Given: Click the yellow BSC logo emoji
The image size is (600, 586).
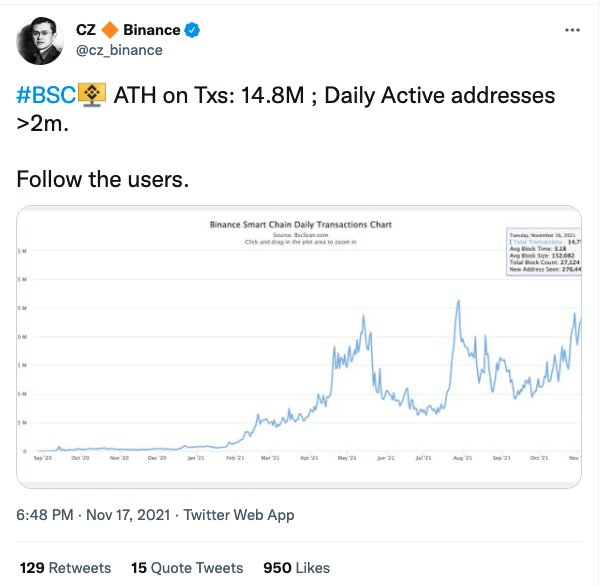Looking at the screenshot, I should click(x=93, y=96).
